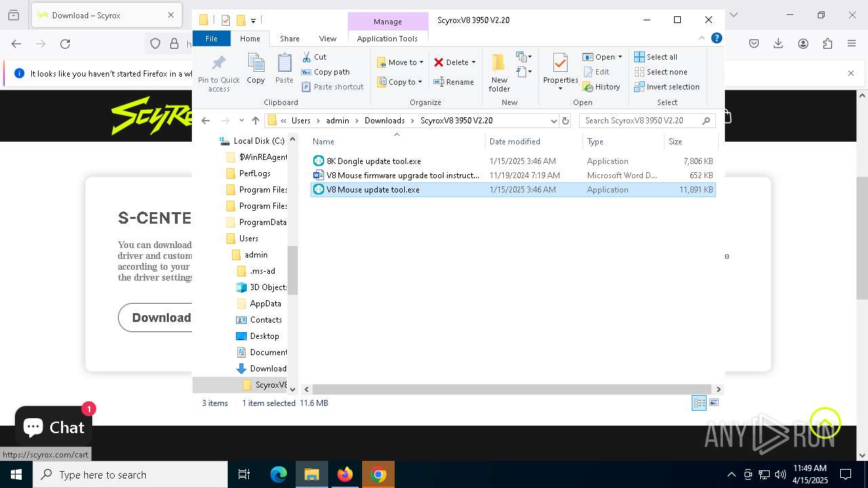
Task: Open the Shopify Chat widget
Action: pos(54,426)
